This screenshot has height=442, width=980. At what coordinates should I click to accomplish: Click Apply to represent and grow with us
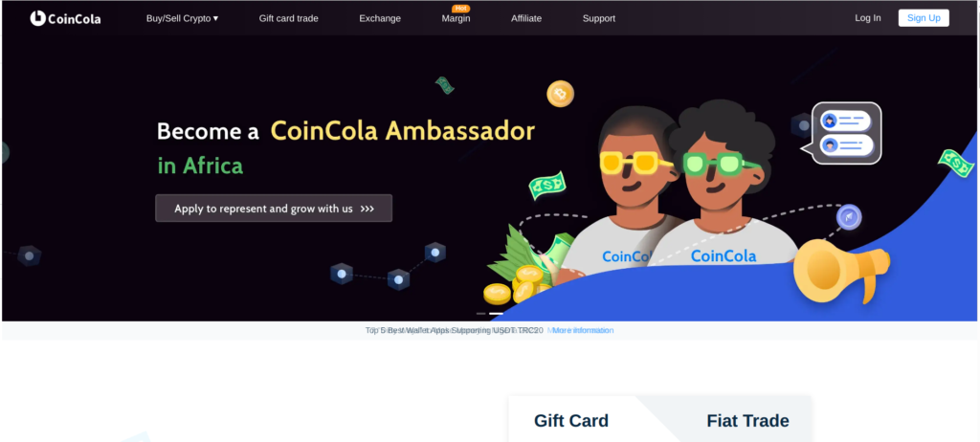tap(274, 209)
